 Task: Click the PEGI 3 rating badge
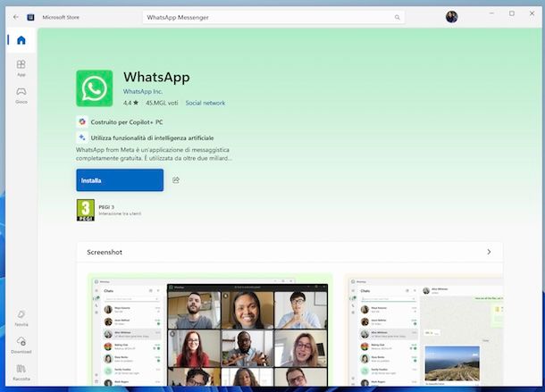(86, 210)
